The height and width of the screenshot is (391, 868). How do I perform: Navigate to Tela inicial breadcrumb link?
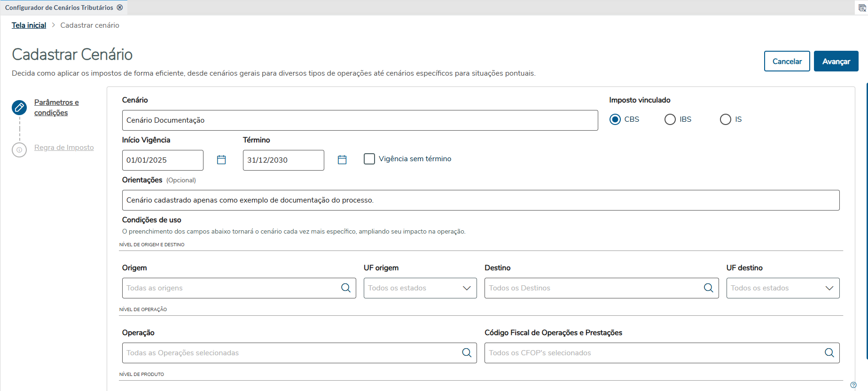click(29, 25)
